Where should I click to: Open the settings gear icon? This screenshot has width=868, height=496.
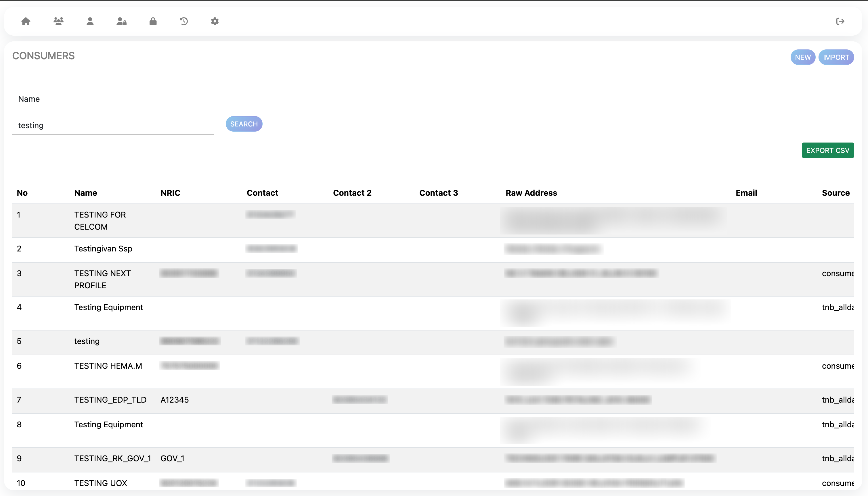pos(215,22)
